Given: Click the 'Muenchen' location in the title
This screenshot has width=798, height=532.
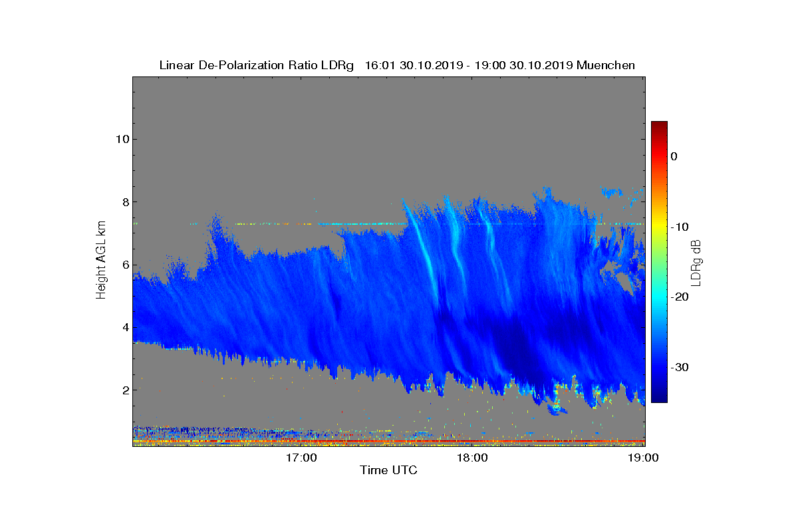Looking at the screenshot, I should click(x=606, y=65).
